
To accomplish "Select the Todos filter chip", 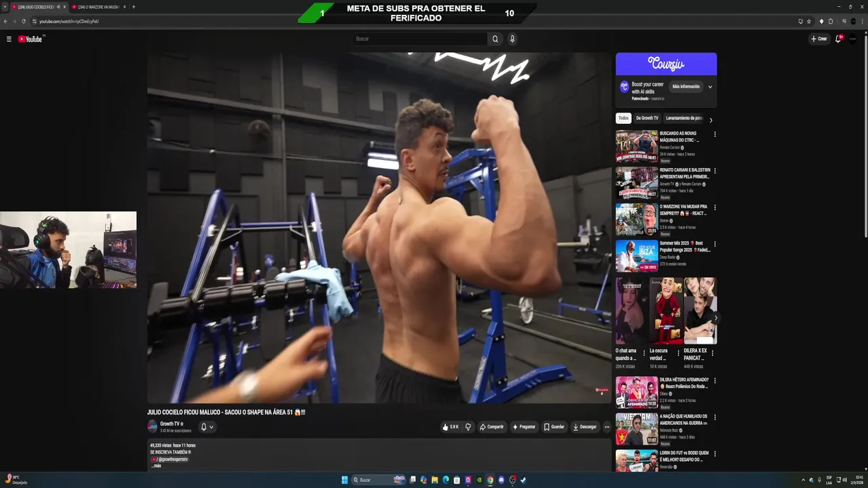I will tap(623, 118).
